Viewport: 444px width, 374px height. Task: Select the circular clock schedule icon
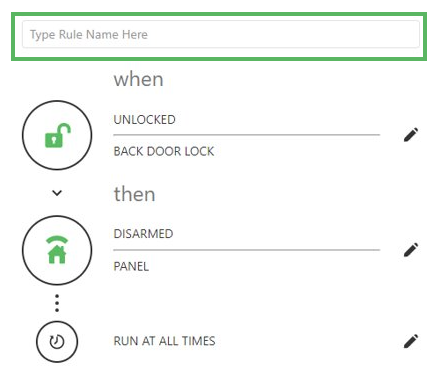(57, 342)
